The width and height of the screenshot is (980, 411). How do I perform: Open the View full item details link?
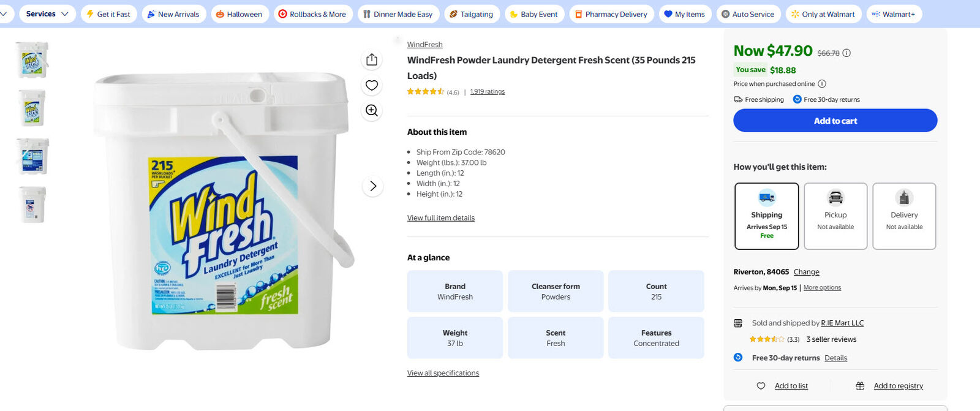pyautogui.click(x=441, y=218)
